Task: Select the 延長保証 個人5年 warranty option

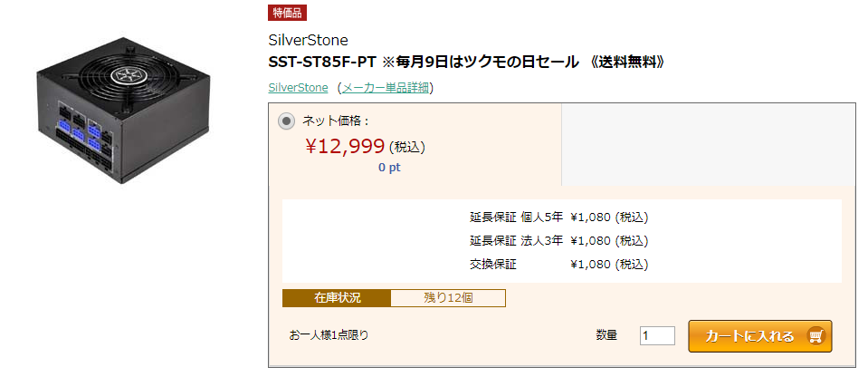Action: 558,217
